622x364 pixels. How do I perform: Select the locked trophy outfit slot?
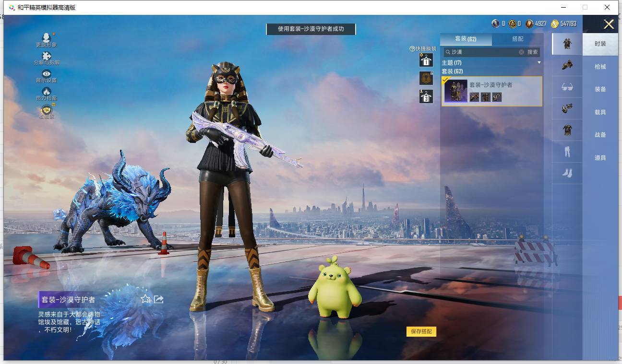(x=426, y=78)
